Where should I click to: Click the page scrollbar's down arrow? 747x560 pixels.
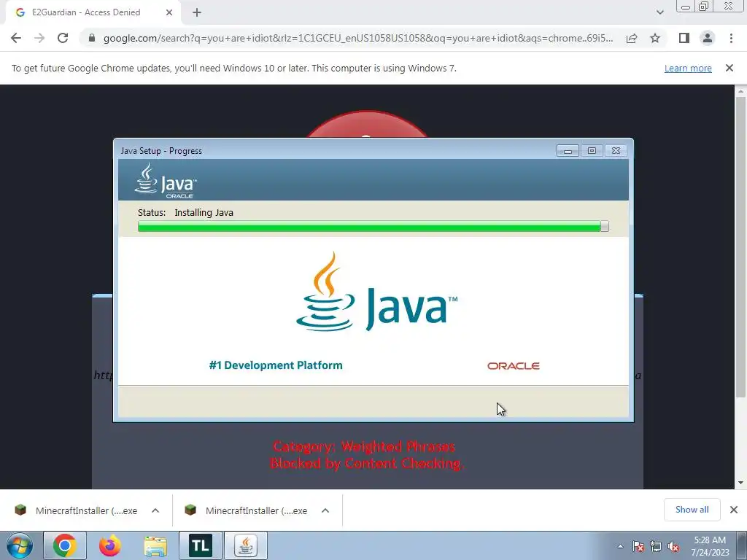pos(740,483)
